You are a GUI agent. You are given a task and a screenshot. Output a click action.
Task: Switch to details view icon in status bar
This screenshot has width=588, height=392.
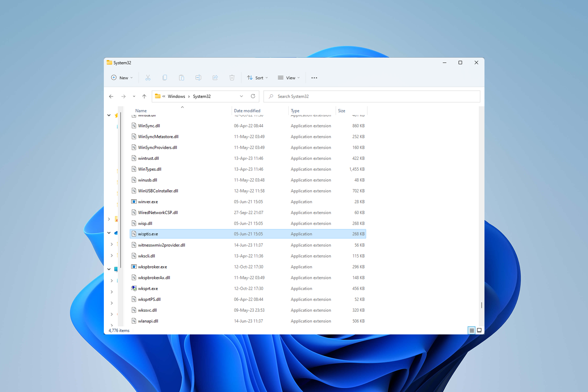tap(472, 330)
